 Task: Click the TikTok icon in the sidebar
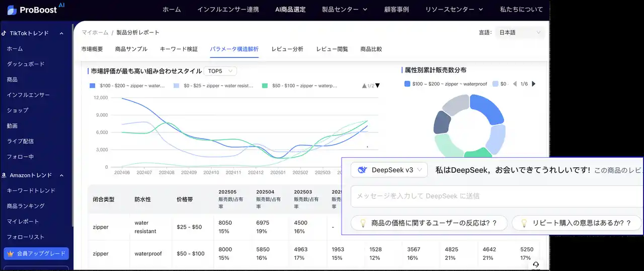[5, 33]
